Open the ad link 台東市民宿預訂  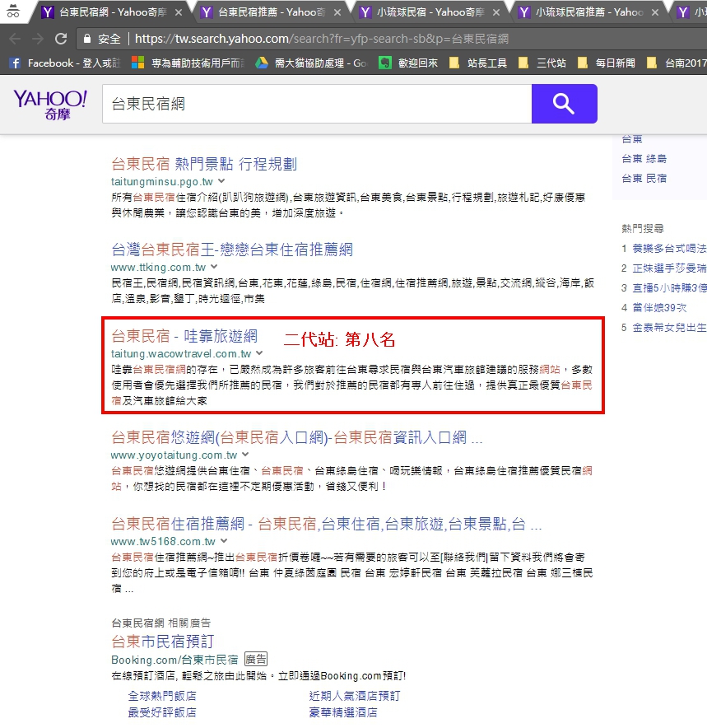tap(162, 642)
